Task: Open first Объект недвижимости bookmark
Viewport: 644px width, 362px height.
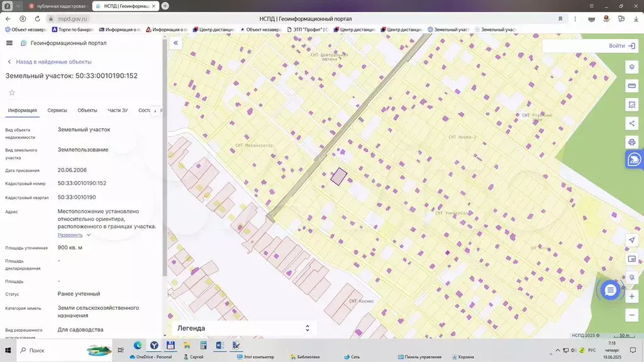Action: click(x=26, y=30)
